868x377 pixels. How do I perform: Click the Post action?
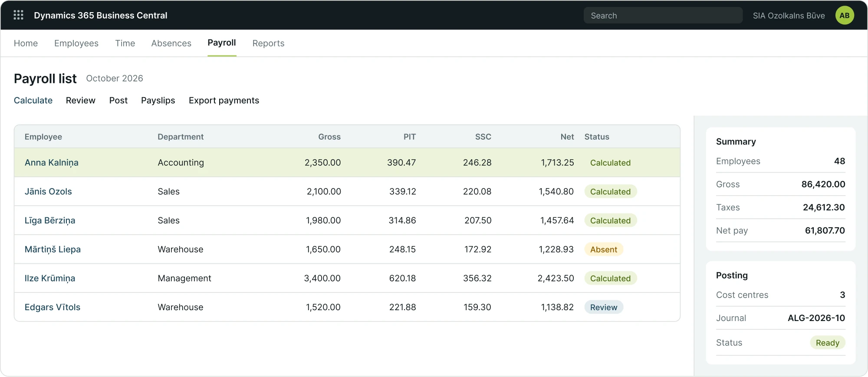[118, 100]
